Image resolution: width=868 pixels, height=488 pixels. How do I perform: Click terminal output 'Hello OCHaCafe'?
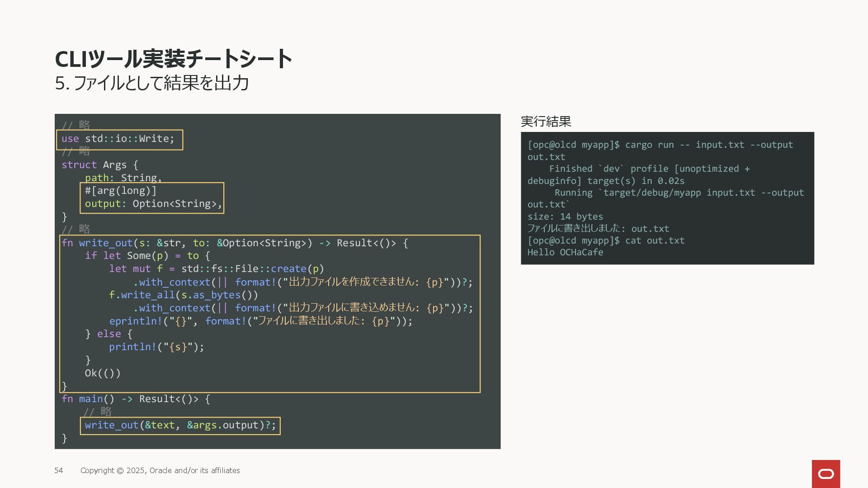(x=565, y=252)
